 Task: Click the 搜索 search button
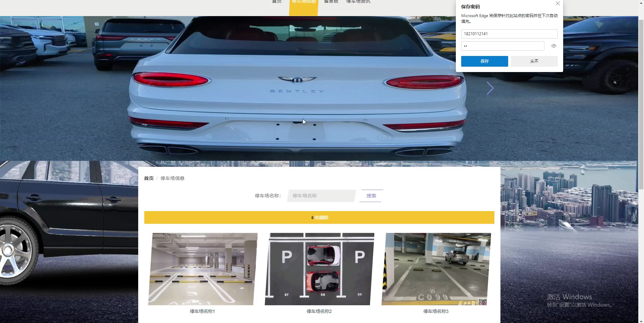click(x=371, y=196)
